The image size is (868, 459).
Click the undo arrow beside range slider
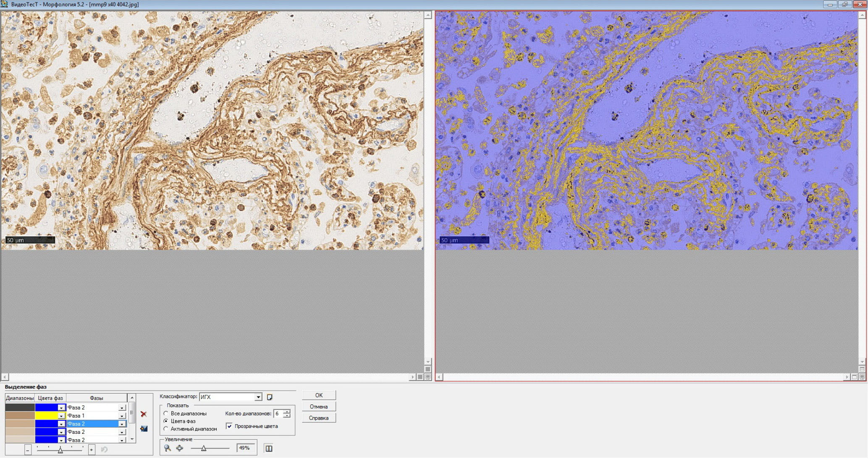(x=104, y=449)
